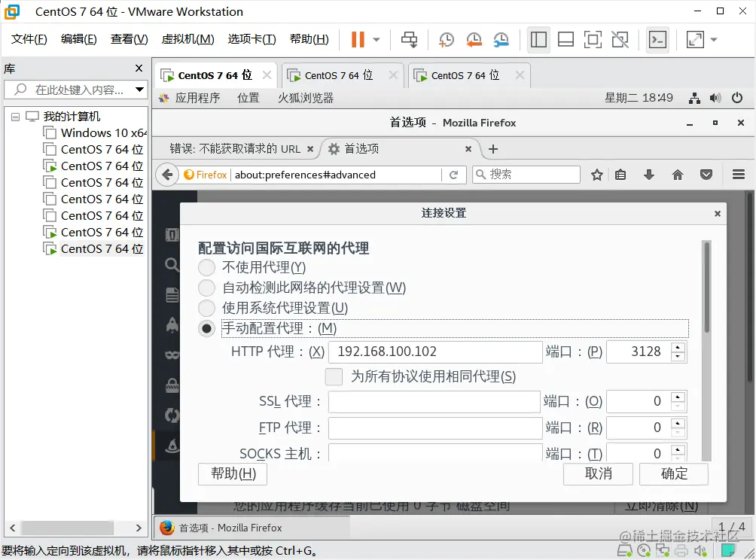Open the 文件(F) menu
Viewport: 756px width, 560px height.
point(29,39)
